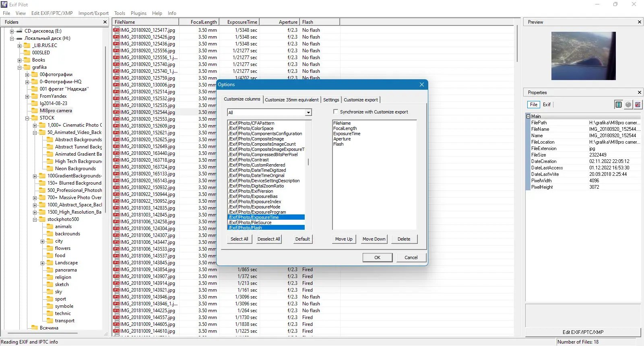The image size is (644, 346).
Task: Open the File menu
Action: [6, 13]
